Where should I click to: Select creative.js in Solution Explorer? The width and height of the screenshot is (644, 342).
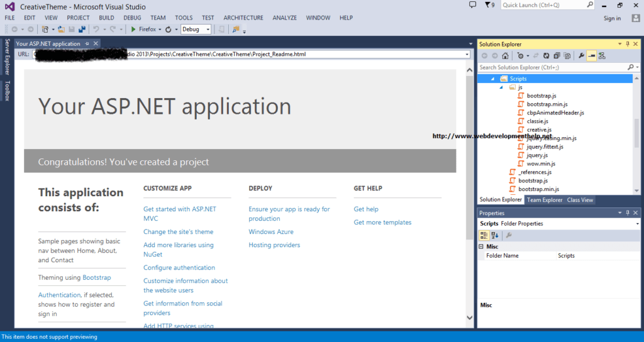tap(539, 130)
